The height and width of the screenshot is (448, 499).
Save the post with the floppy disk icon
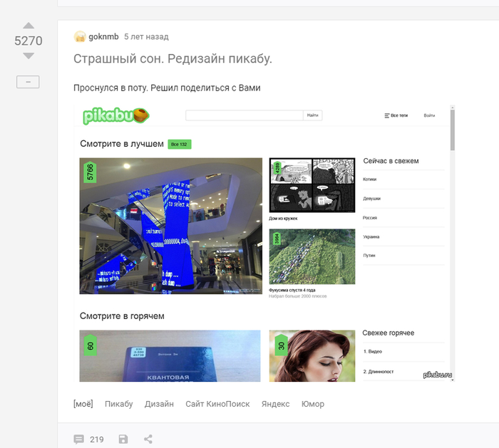tap(123, 439)
